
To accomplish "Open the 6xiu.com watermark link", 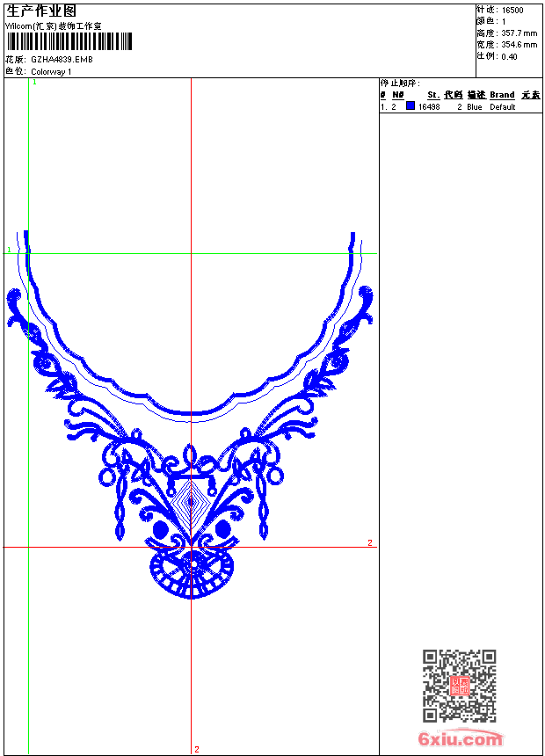I will click(460, 739).
